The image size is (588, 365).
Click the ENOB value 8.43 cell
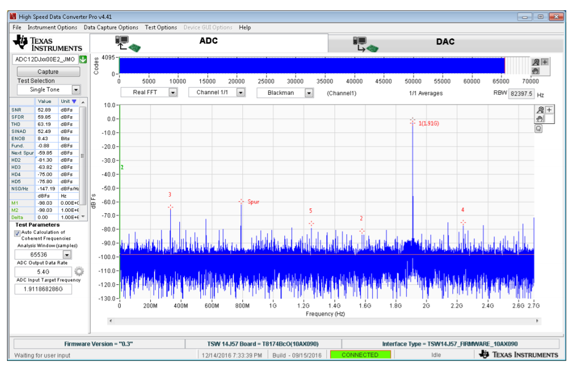coord(46,138)
